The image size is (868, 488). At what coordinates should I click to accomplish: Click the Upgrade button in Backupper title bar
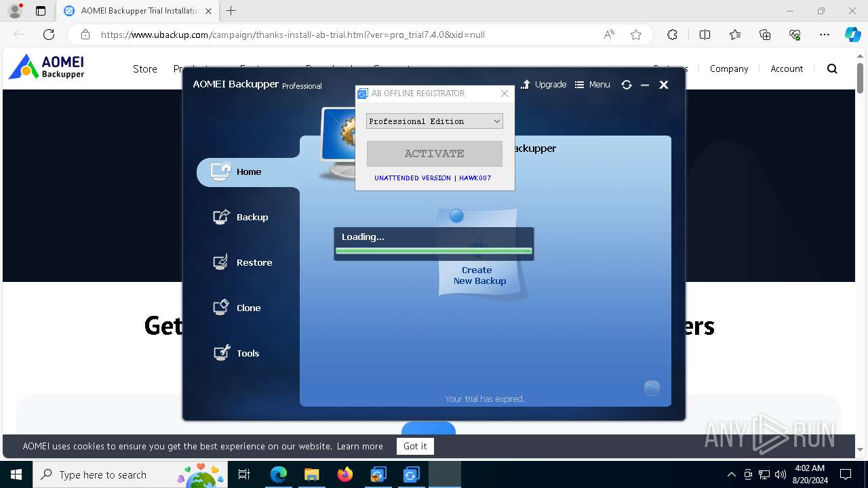[x=543, y=85]
